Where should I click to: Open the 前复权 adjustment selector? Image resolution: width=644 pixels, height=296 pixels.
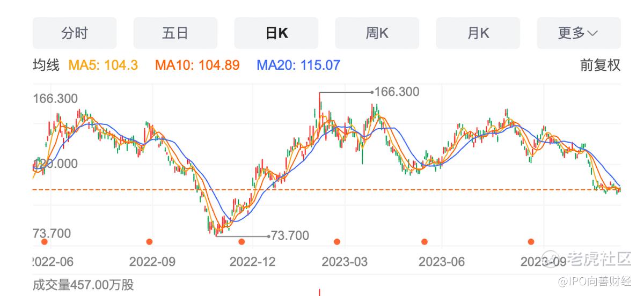[x=600, y=65]
